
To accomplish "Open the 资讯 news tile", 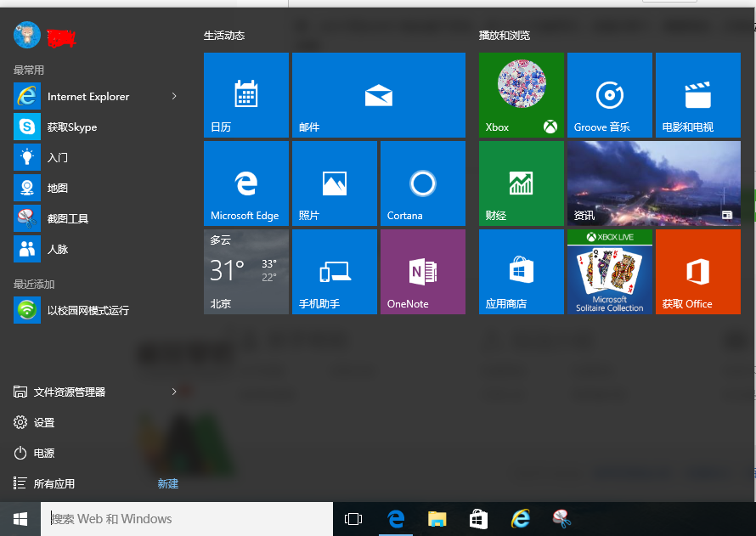I will (x=654, y=183).
